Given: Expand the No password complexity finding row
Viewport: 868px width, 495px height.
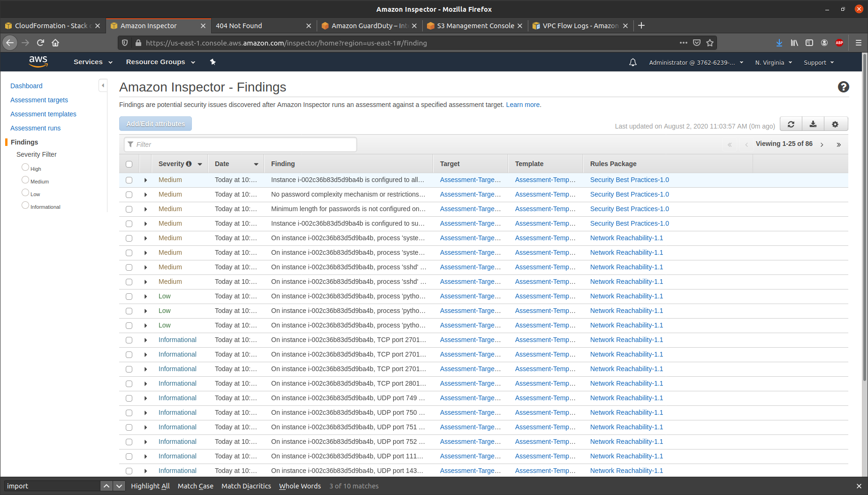Looking at the screenshot, I should tap(145, 195).
